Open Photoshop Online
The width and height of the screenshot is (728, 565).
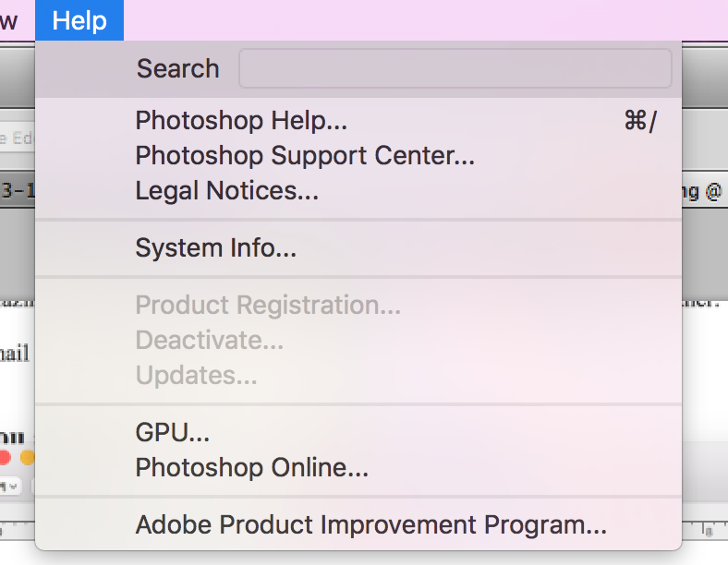tap(251, 467)
